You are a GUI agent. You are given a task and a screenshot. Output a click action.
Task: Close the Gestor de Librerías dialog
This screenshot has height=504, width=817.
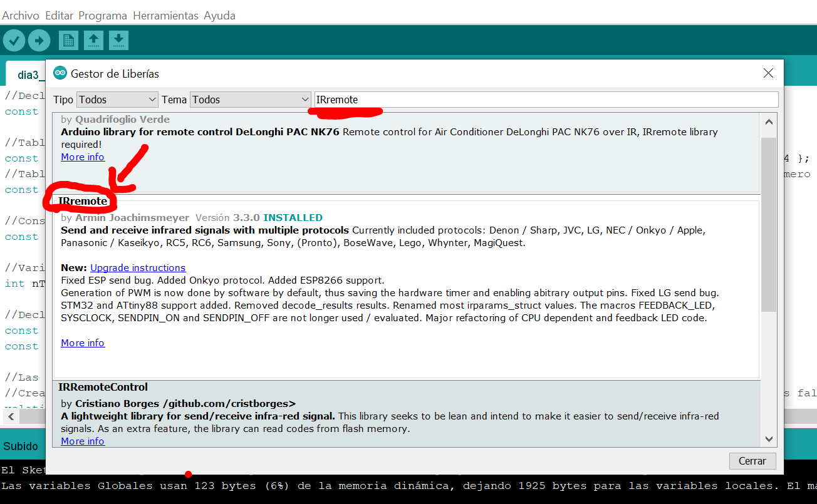(x=768, y=73)
